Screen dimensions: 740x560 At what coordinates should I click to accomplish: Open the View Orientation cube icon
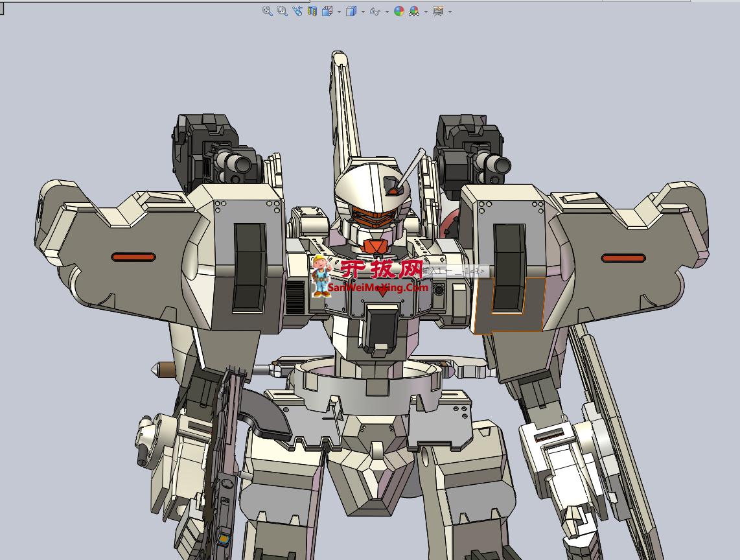[327, 11]
